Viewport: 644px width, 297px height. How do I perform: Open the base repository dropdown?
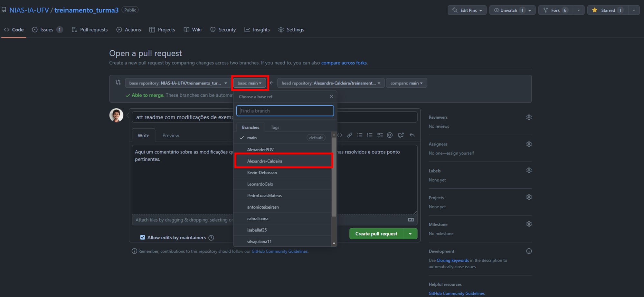178,83
